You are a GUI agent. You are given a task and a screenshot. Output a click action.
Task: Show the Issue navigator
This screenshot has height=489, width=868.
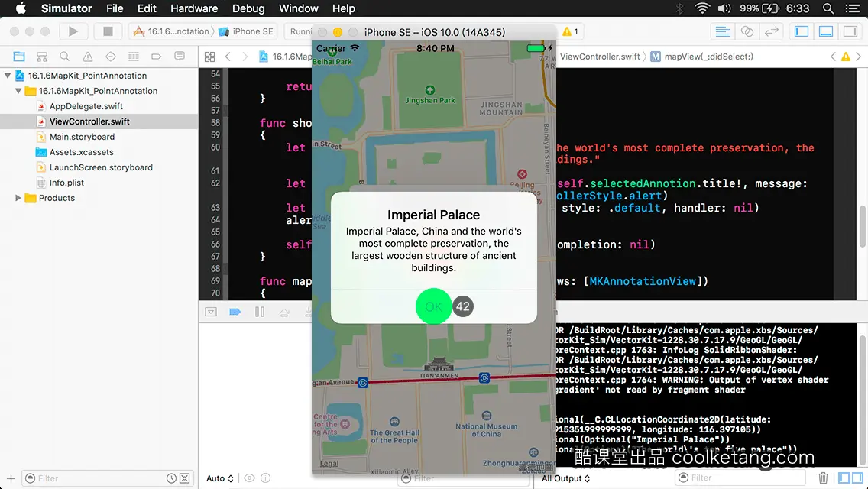pyautogui.click(x=87, y=57)
